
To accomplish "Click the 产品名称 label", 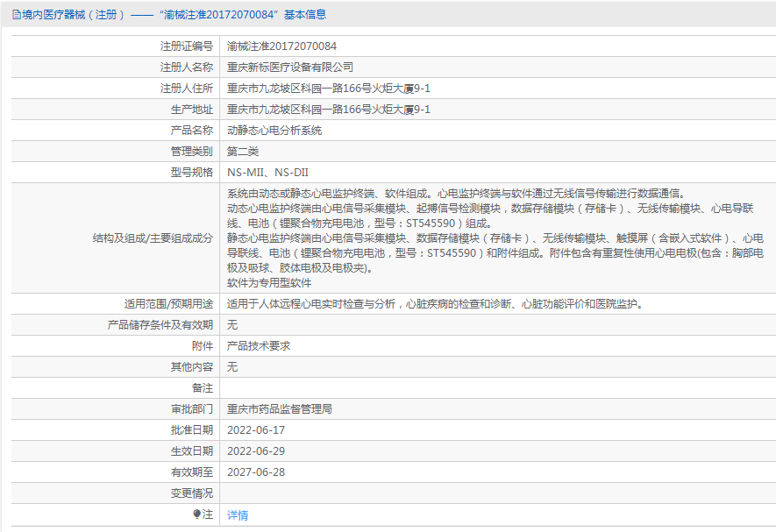I will coord(192,131).
